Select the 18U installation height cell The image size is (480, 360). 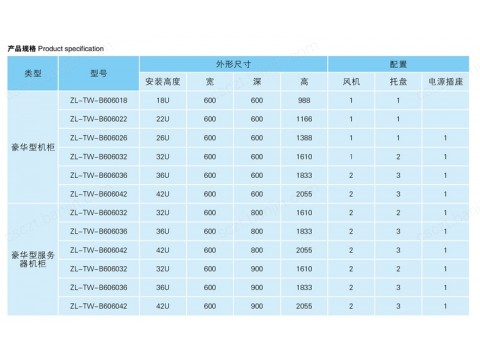(163, 100)
